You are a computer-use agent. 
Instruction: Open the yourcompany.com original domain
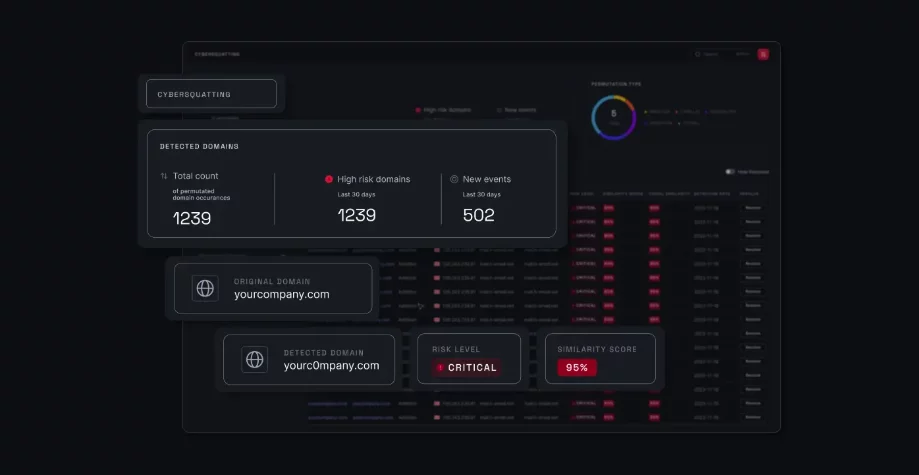281,294
